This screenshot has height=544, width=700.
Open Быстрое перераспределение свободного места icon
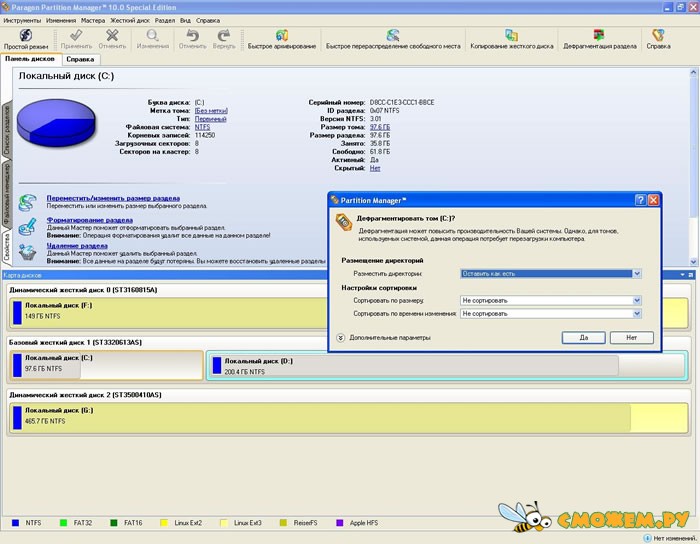tap(393, 35)
